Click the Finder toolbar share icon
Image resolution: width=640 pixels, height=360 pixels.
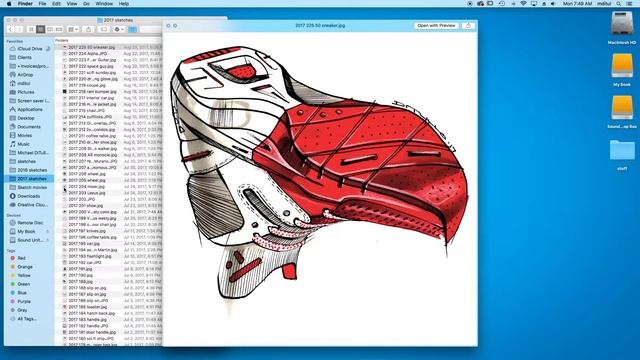click(x=89, y=29)
